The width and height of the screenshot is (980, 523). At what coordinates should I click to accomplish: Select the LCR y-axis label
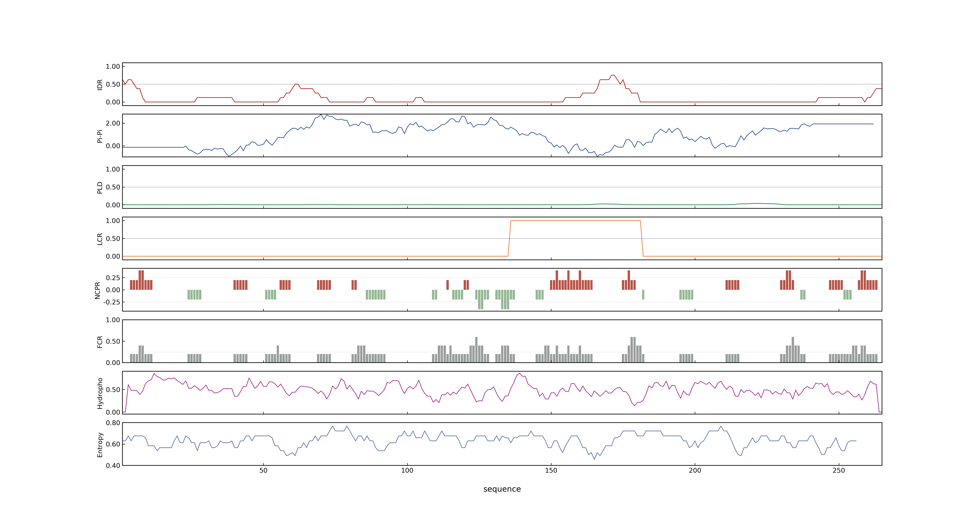100,239
